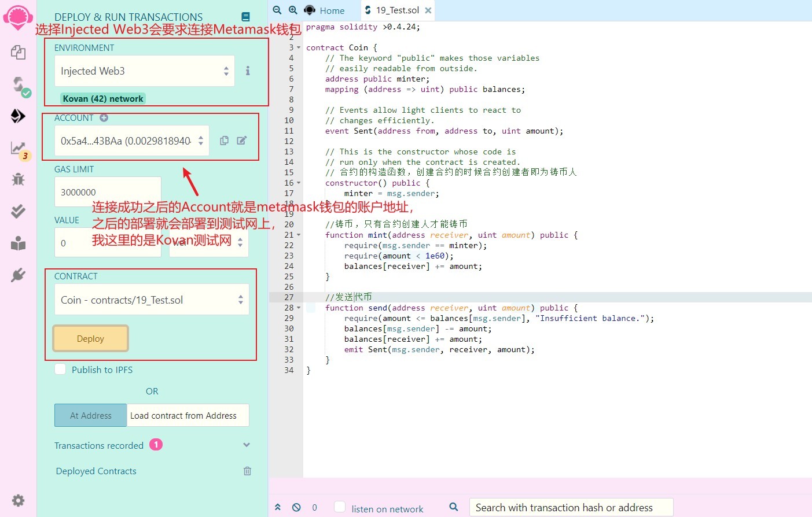The height and width of the screenshot is (517, 812).
Task: Click the pending transactions count 0
Action: 314,507
